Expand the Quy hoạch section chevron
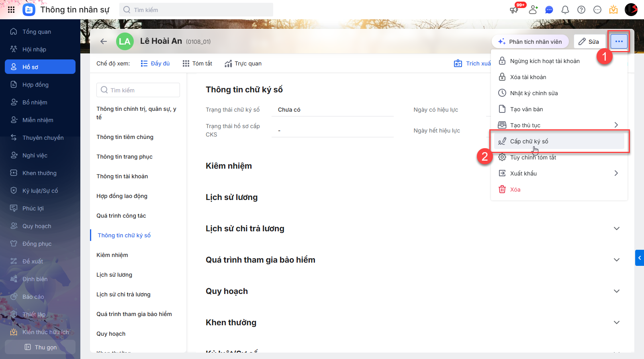Viewport: 644px width, 359px height. pyautogui.click(x=617, y=291)
